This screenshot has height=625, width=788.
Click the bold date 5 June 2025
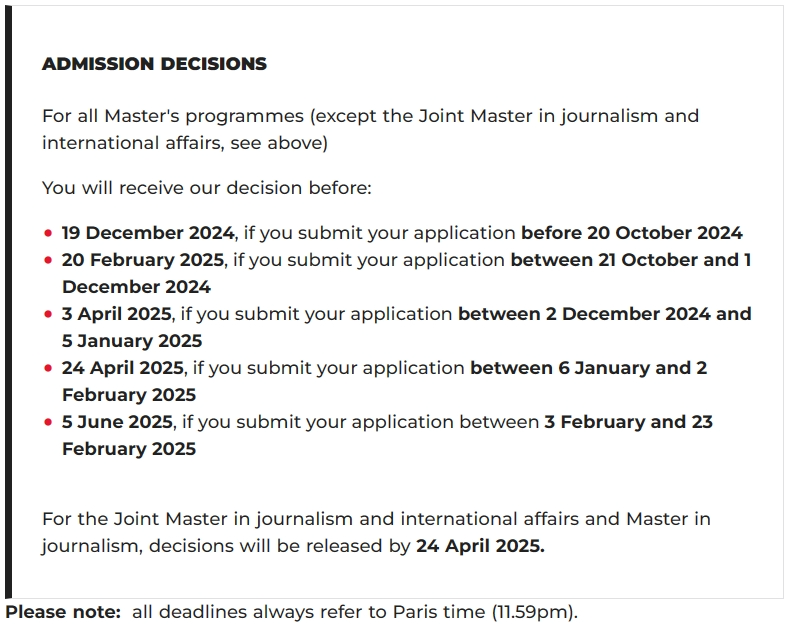point(118,422)
